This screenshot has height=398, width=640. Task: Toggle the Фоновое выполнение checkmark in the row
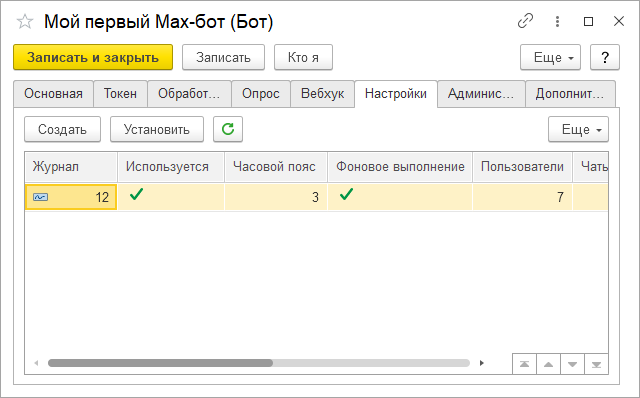pyautogui.click(x=346, y=195)
